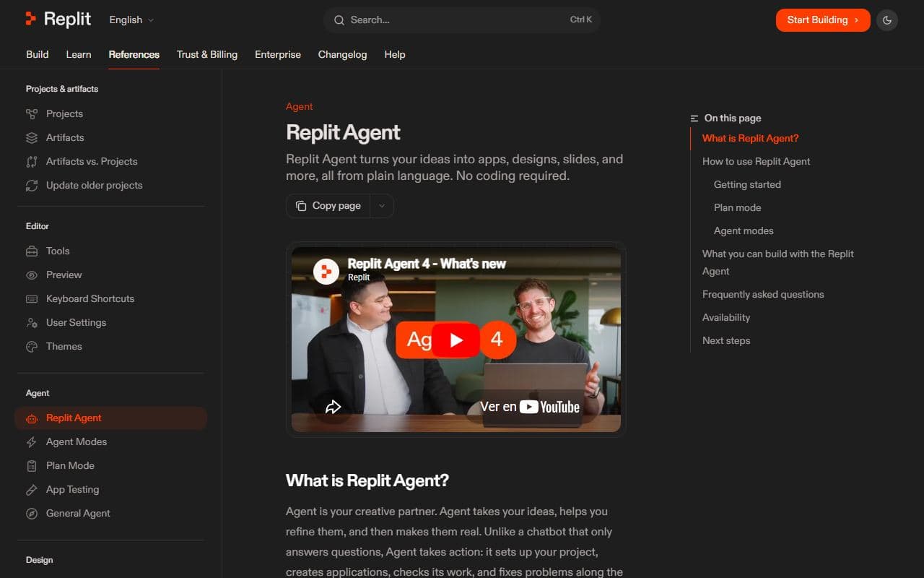Image resolution: width=924 pixels, height=578 pixels.
Task: Click the video share arrow icon
Action: 333,407
